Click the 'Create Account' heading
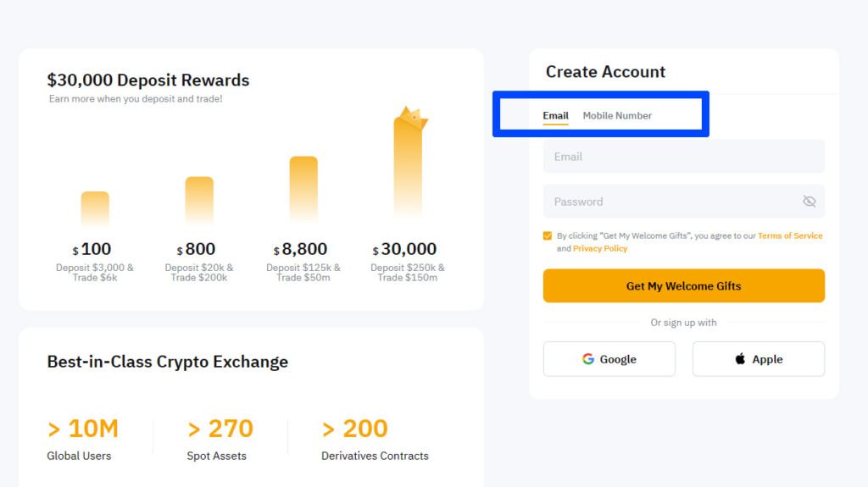This screenshot has width=868, height=487. click(605, 72)
